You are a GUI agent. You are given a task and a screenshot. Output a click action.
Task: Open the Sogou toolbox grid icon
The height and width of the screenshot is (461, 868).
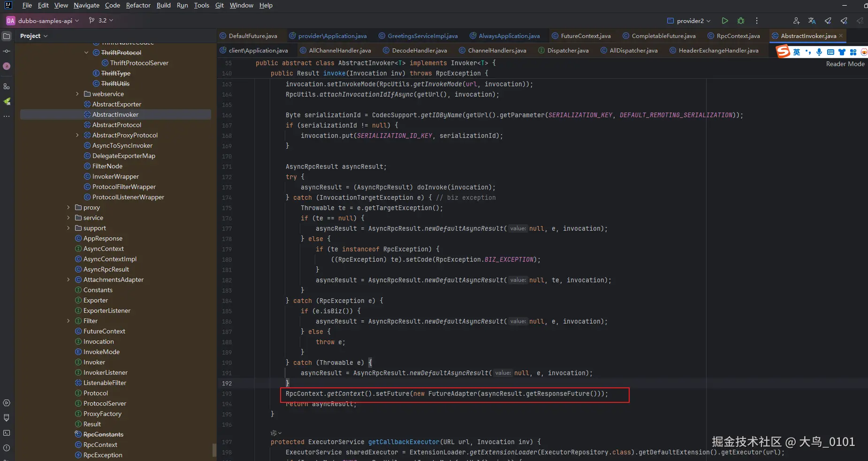coord(853,52)
